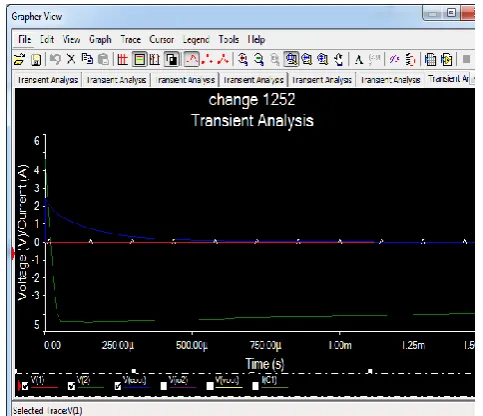The height and width of the screenshot is (416, 483).
Task: Click the red bracket trace list icon
Action: click(x=411, y=60)
